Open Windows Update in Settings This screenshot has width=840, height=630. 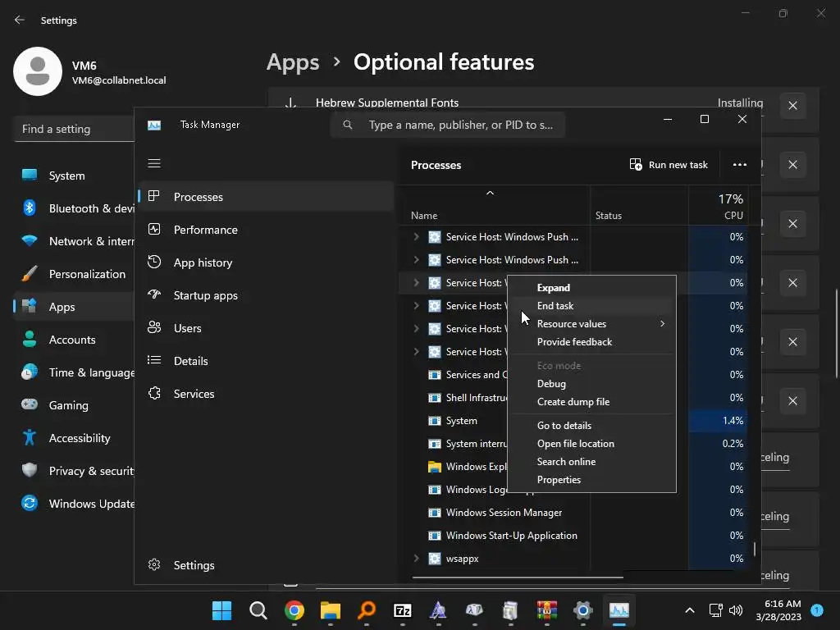74,504
